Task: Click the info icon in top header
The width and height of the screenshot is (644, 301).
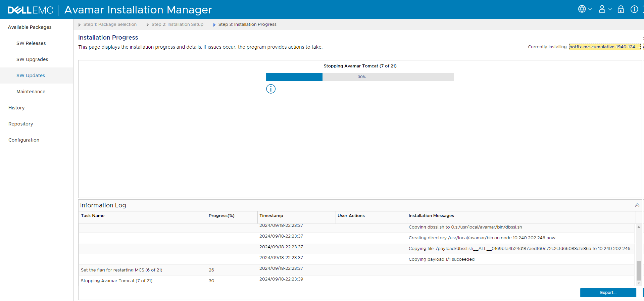Action: coord(634,9)
